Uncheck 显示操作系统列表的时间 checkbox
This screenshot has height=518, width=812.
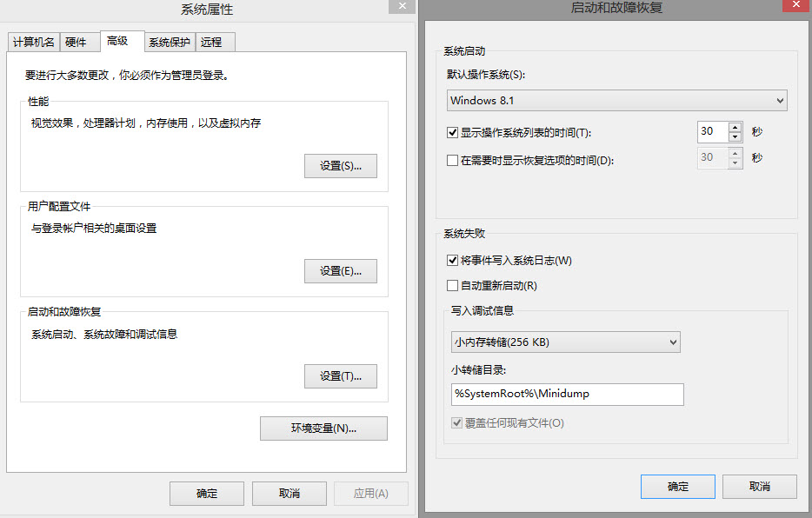[x=452, y=133]
